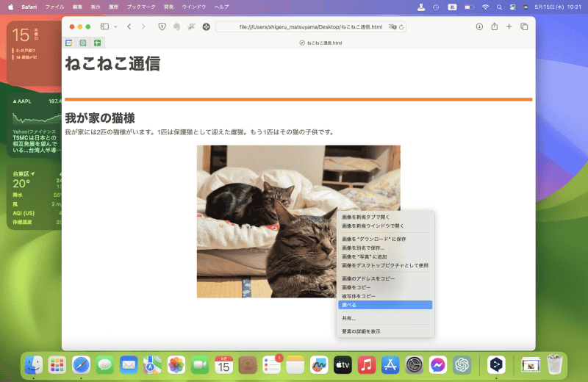Open the privacy report shield icon
The image size is (588, 382).
coord(162,26)
